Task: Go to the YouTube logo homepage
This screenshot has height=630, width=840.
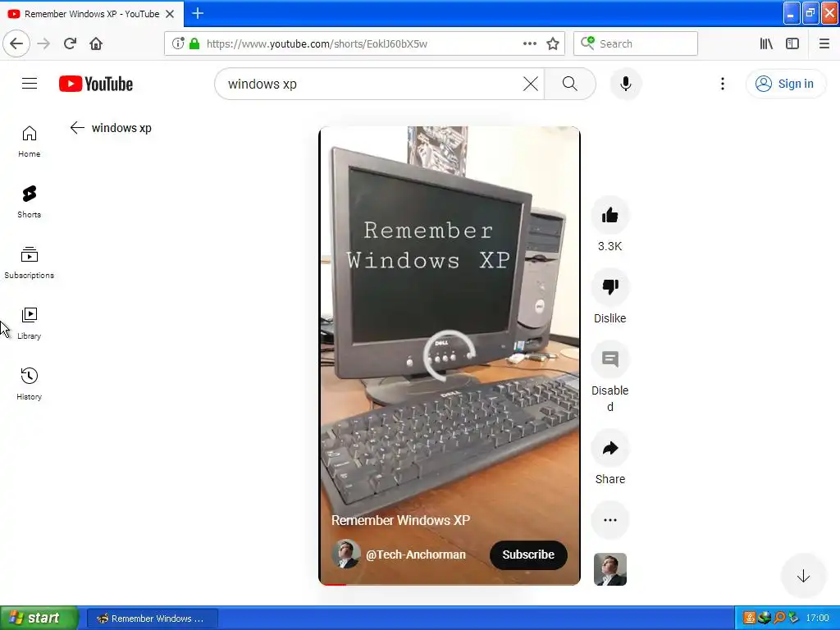Action: point(96,84)
